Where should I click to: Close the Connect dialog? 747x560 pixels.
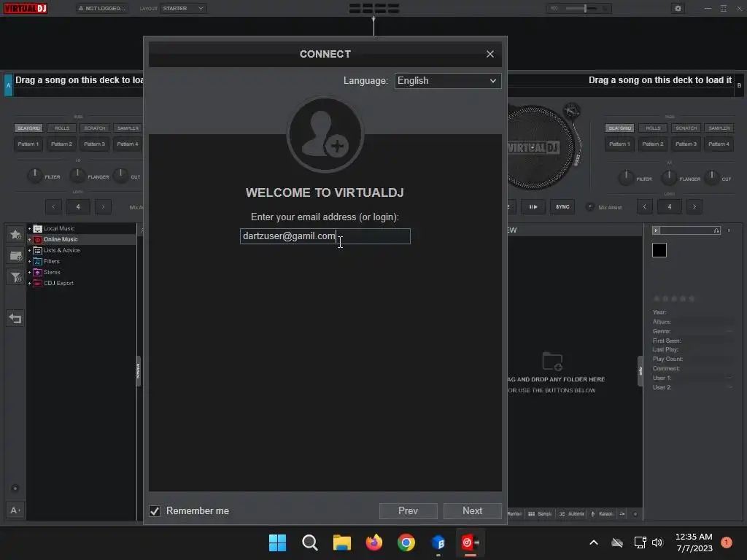pyautogui.click(x=489, y=54)
